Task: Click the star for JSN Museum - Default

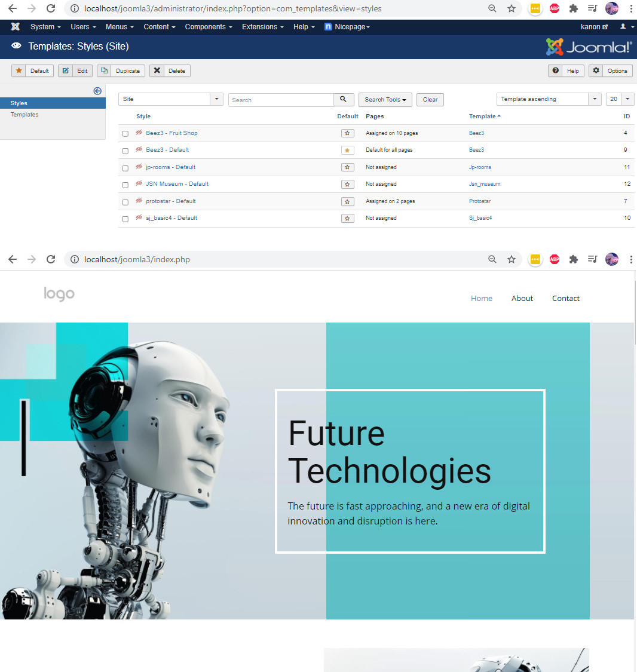Action: click(347, 185)
